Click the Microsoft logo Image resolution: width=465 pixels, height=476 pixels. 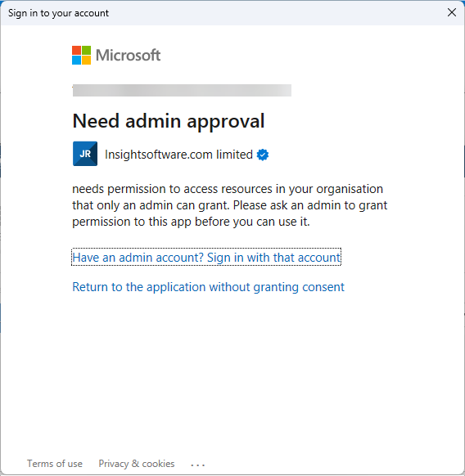coord(116,56)
